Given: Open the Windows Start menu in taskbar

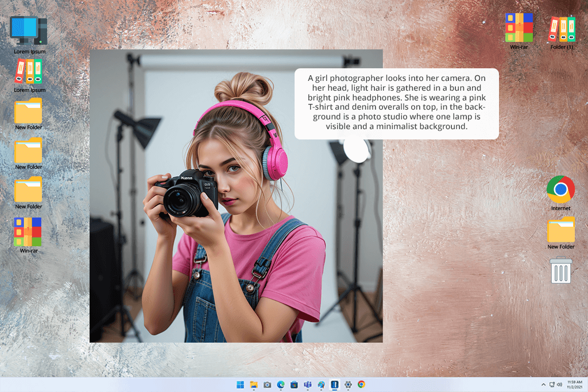Looking at the screenshot, I should coord(241,385).
